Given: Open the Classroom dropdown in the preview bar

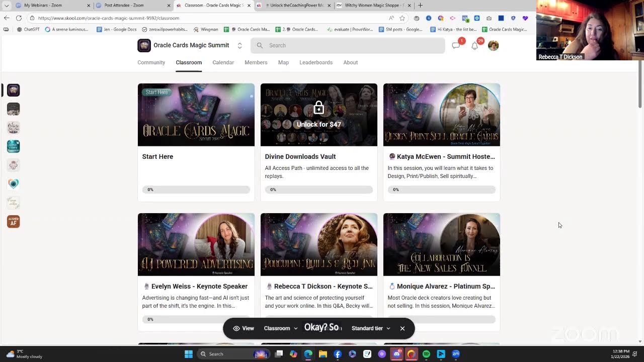Looking at the screenshot, I should point(281,328).
